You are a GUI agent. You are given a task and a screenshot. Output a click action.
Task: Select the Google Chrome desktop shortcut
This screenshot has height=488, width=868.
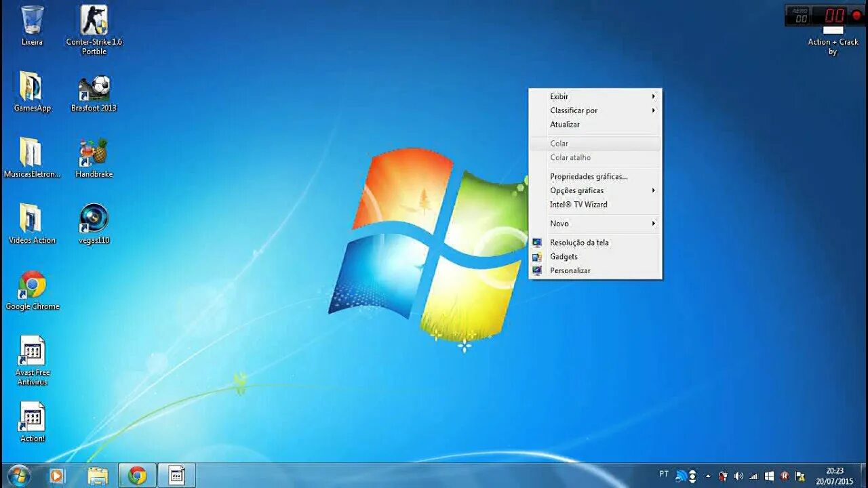click(x=32, y=290)
